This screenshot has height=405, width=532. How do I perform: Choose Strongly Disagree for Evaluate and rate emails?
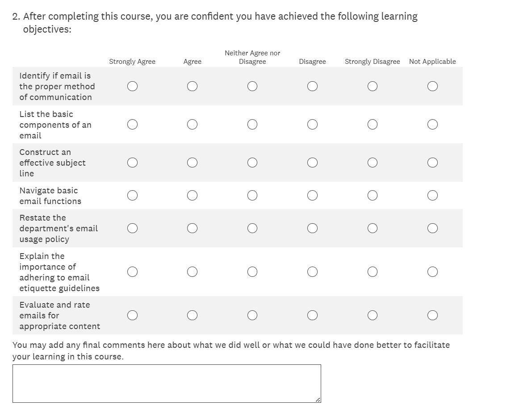click(373, 315)
